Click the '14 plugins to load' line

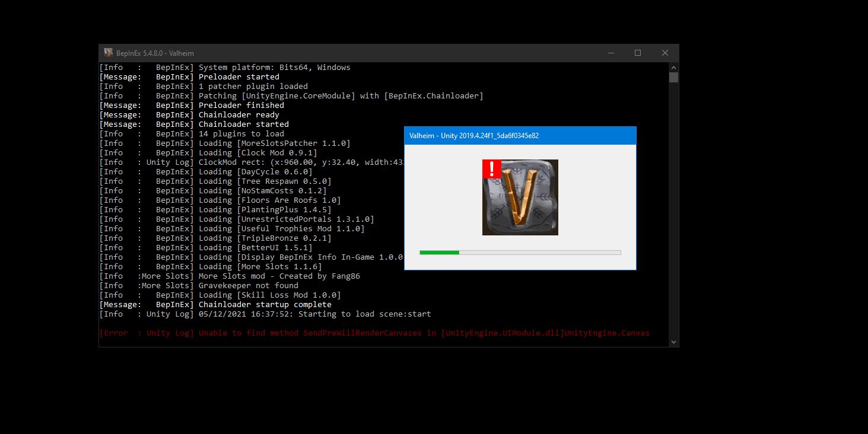(192, 134)
